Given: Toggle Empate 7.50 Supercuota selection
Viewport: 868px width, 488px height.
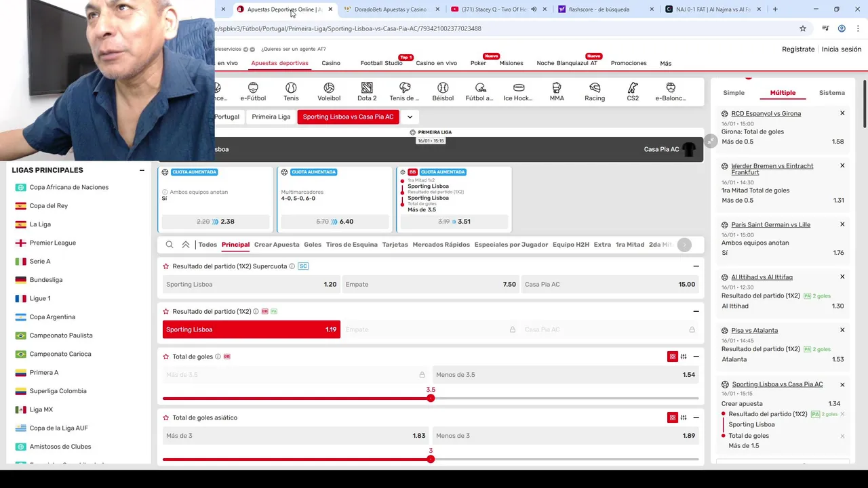Looking at the screenshot, I should click(x=431, y=285).
